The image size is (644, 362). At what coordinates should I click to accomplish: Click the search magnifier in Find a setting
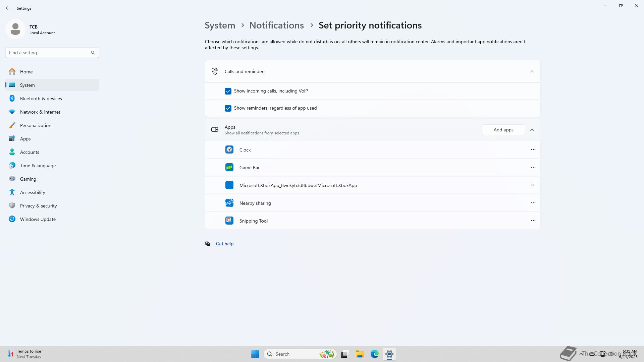(93, 53)
